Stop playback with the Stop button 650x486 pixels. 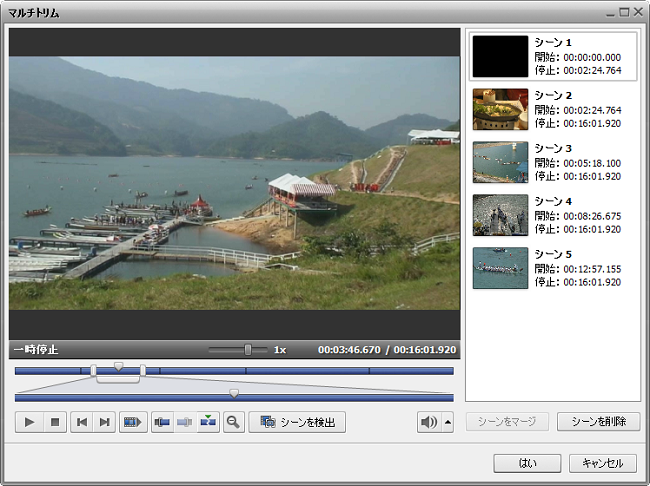click(x=54, y=422)
